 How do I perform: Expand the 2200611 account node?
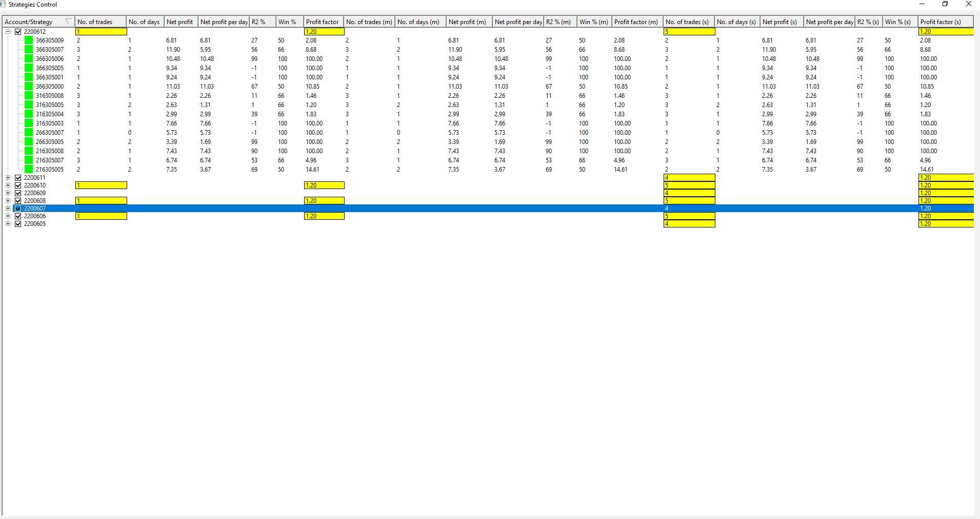tap(8, 178)
